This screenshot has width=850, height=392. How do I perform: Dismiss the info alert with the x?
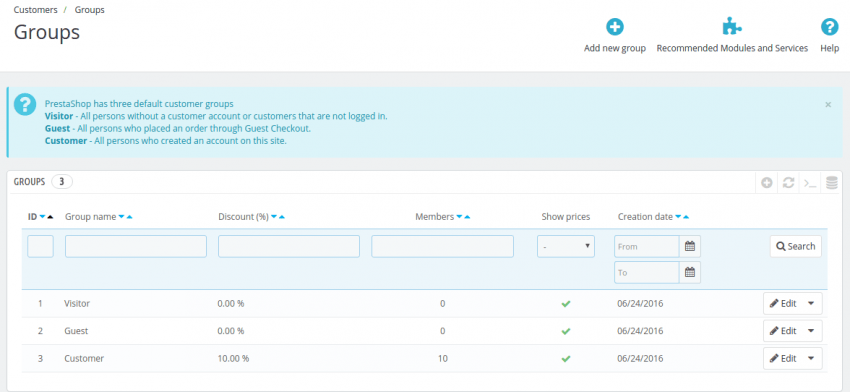[x=828, y=105]
